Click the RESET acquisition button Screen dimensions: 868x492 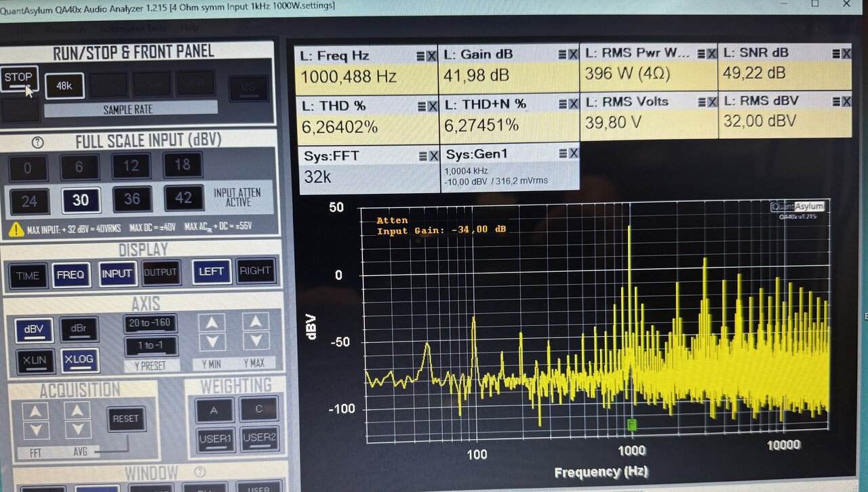click(x=126, y=419)
